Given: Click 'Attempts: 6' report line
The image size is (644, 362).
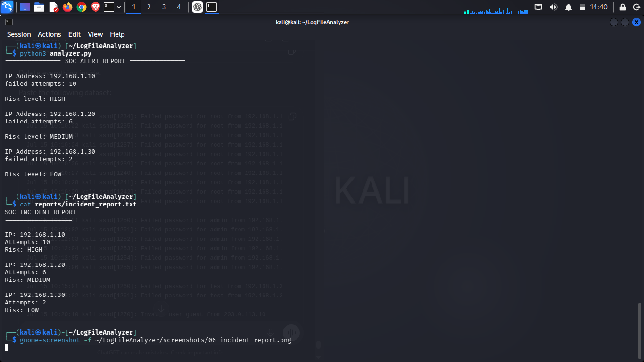Looking at the screenshot, I should coord(25,272).
